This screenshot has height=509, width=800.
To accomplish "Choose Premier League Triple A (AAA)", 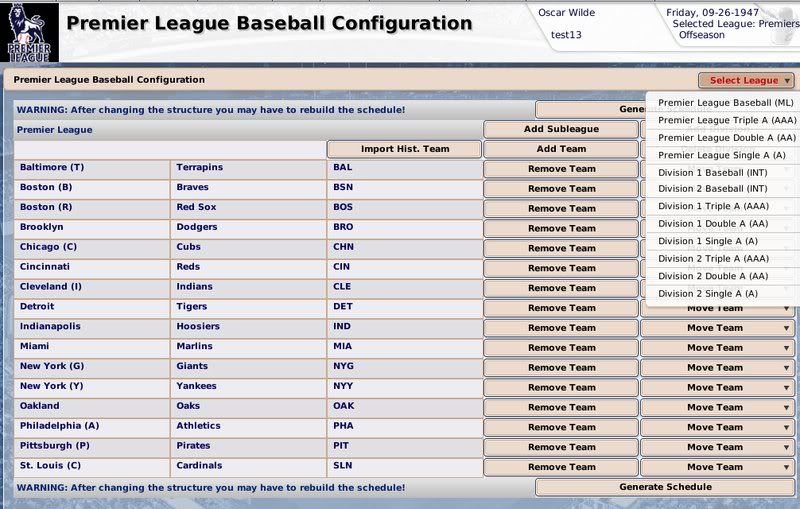I will 721,120.
